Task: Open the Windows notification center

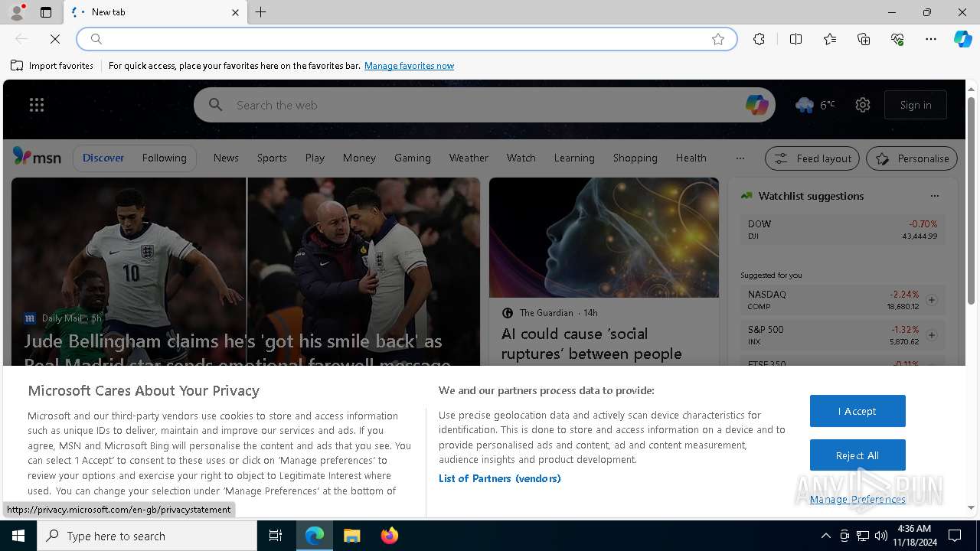Action: pos(955,536)
